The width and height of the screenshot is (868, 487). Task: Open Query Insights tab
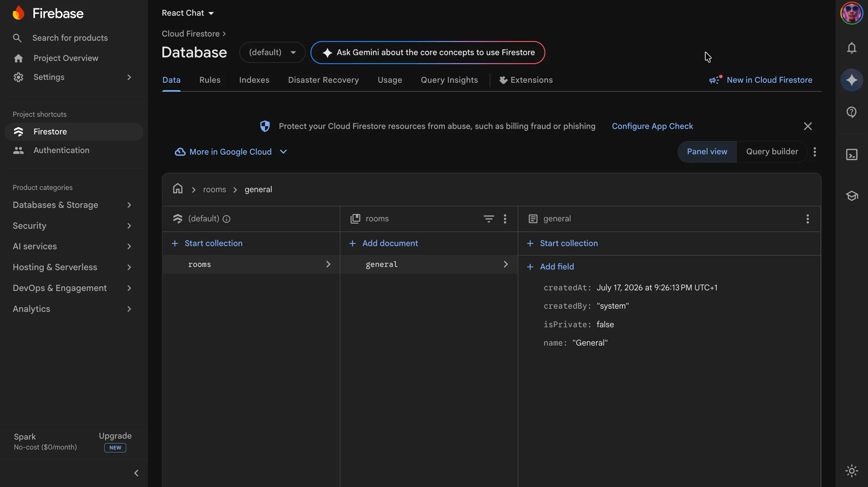coord(449,80)
